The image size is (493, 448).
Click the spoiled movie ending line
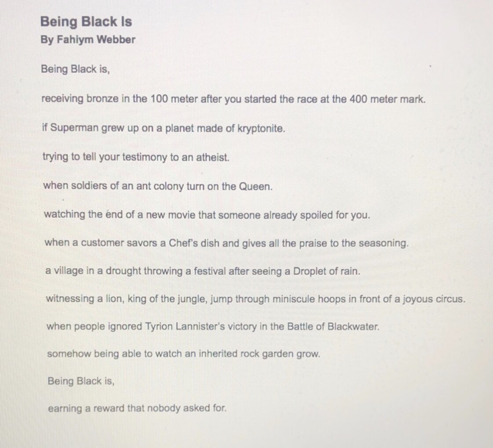(x=207, y=215)
